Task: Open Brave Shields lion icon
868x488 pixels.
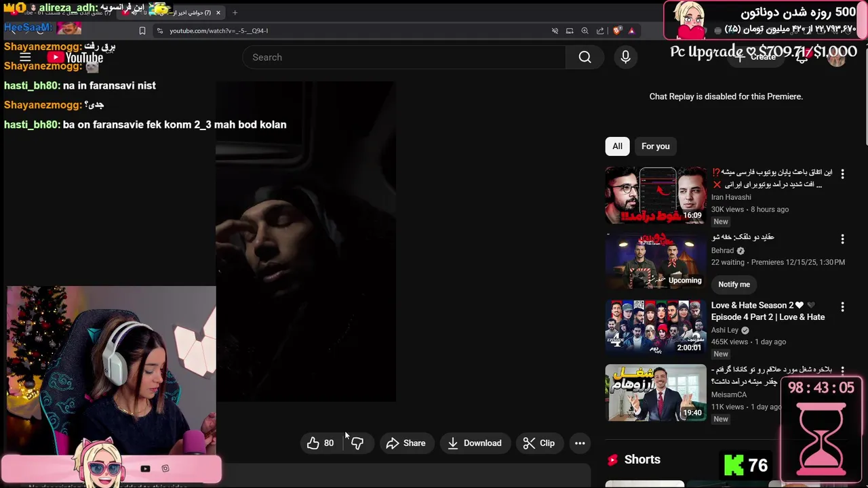Action: tap(616, 30)
